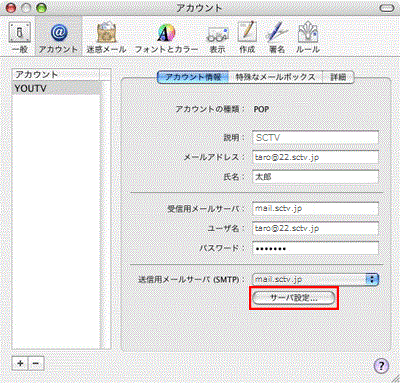
Task: Remove account with the minus button
Action: pyautogui.click(x=36, y=363)
